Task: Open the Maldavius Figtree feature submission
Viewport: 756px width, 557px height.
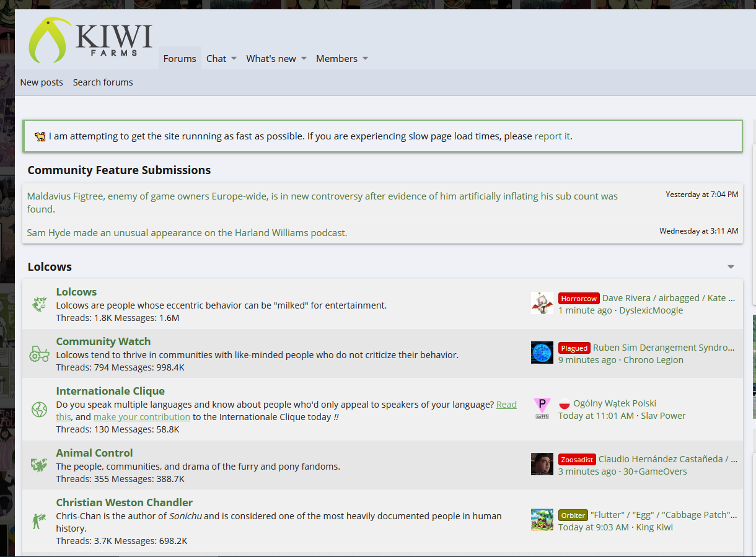Action: click(x=322, y=203)
